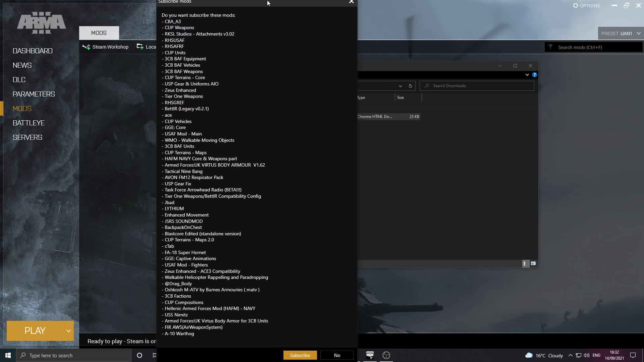Screen dimensions: 644x362
Task: Click the Type column header in Explorer
Action: [376, 98]
